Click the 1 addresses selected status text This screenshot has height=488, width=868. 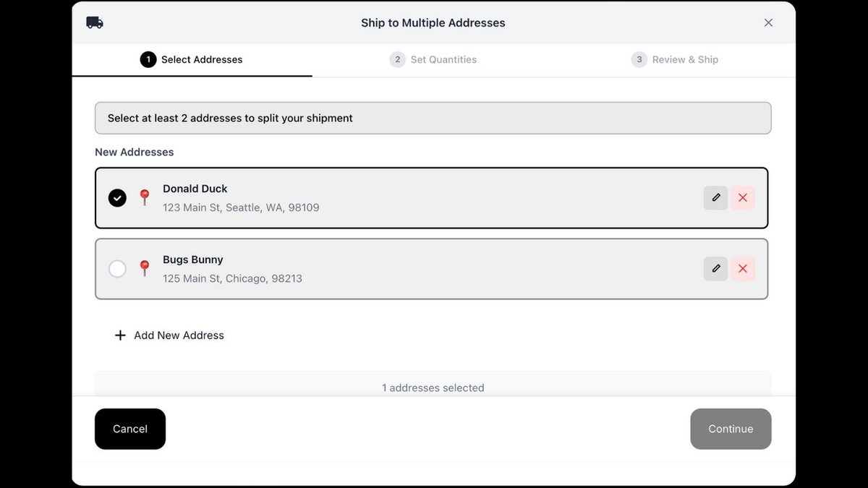[433, 388]
